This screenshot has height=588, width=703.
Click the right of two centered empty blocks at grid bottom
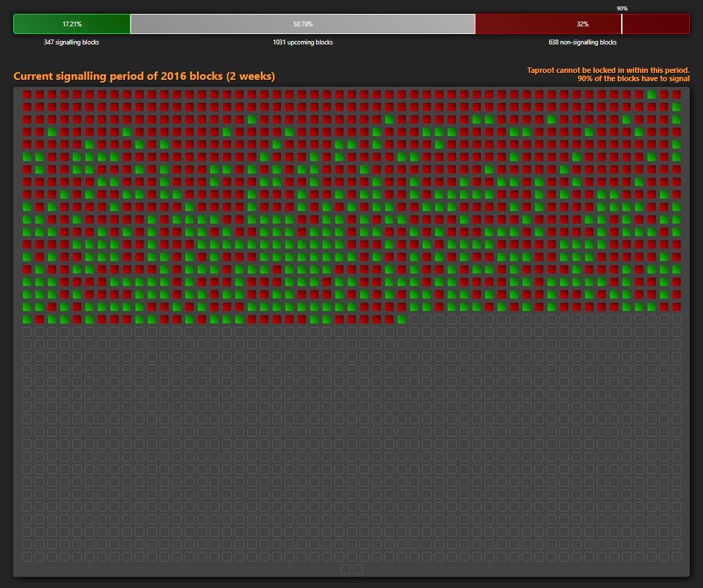tap(358, 569)
